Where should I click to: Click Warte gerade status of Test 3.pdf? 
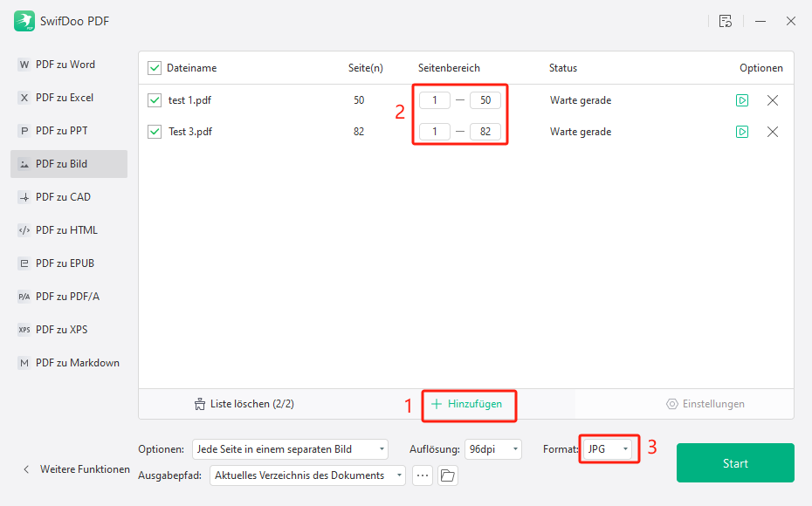click(x=581, y=132)
